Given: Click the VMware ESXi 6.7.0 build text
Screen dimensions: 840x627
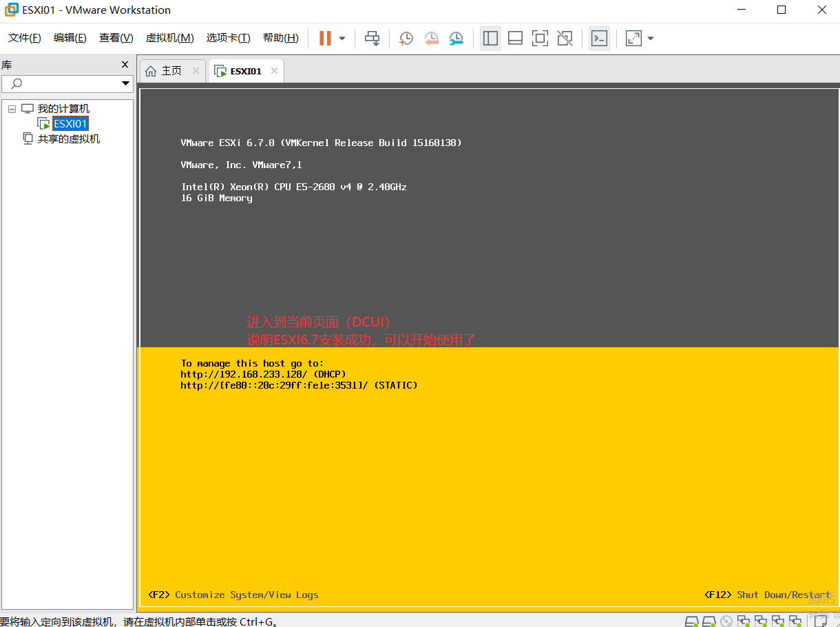Looking at the screenshot, I should 321,143.
